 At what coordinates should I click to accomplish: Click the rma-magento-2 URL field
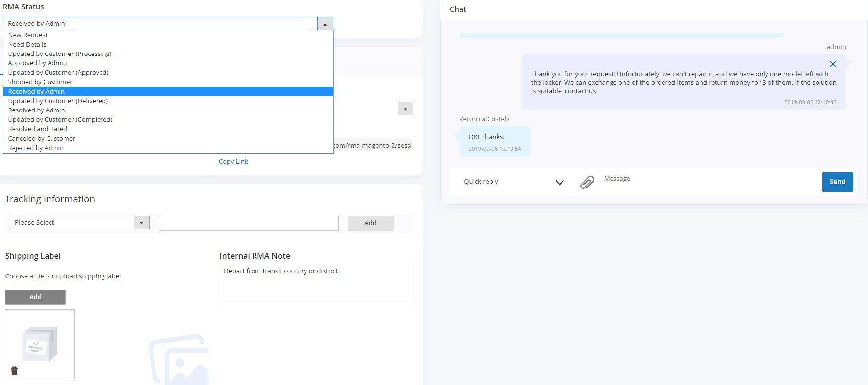[373, 145]
